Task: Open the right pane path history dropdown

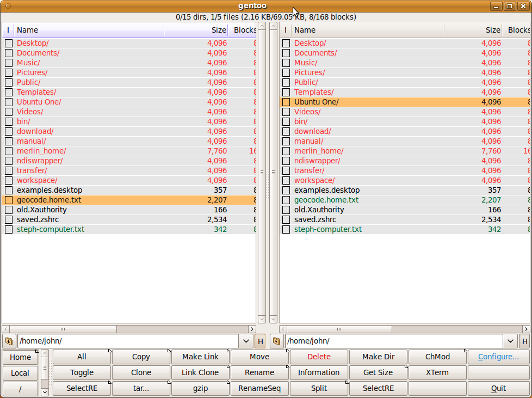Action: 510,341
